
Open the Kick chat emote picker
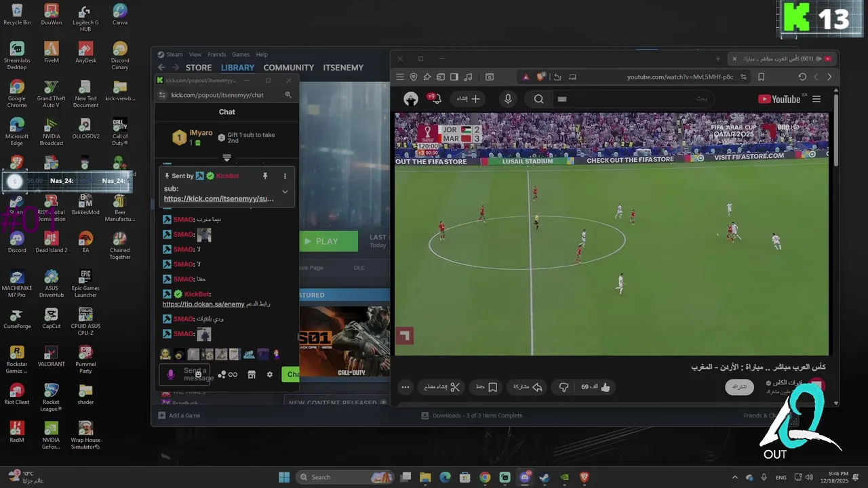(x=198, y=374)
